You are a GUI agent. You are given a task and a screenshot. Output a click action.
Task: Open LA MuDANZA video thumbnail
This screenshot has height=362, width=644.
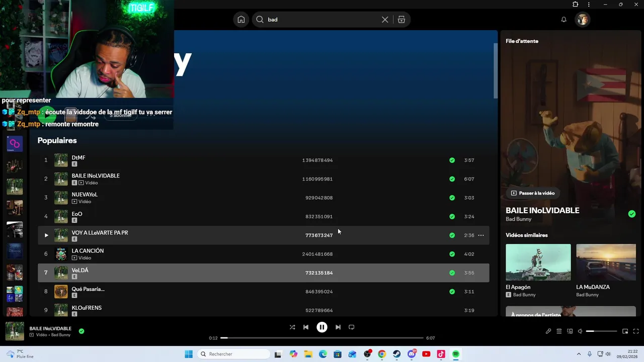tap(606, 262)
